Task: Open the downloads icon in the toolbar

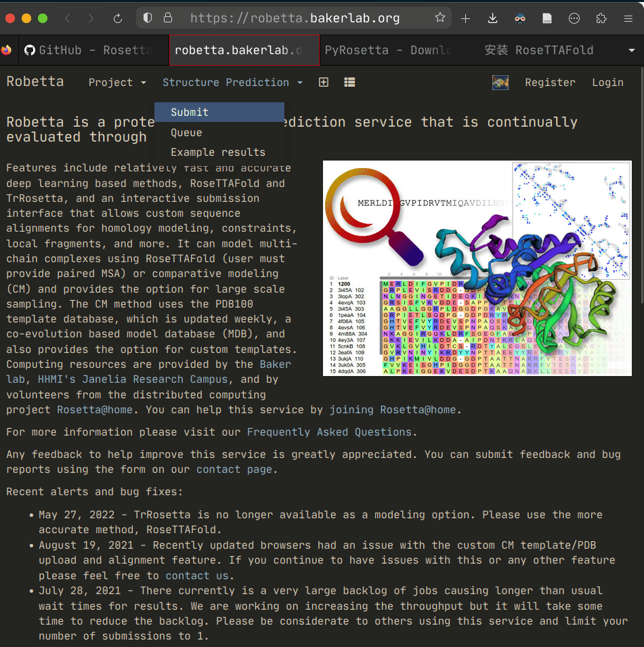Action: (x=492, y=18)
